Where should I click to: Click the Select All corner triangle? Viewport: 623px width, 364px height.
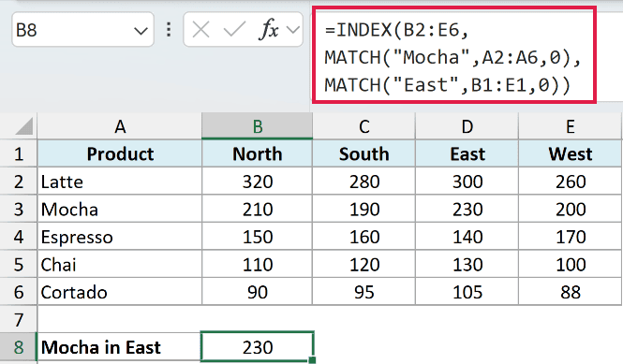[23, 126]
